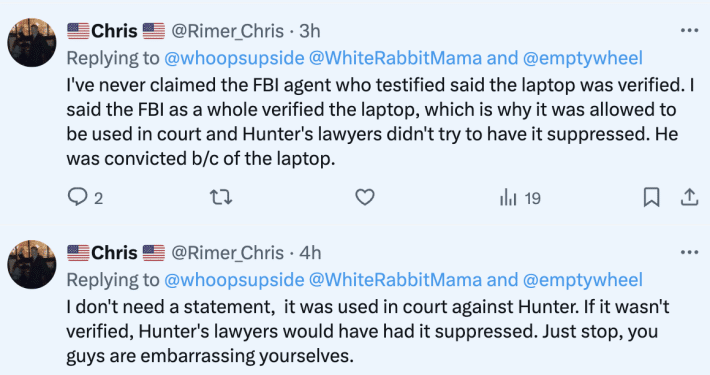Open @WhiteRabbitMama mention in first tweet
The image size is (710, 375).
point(395,58)
